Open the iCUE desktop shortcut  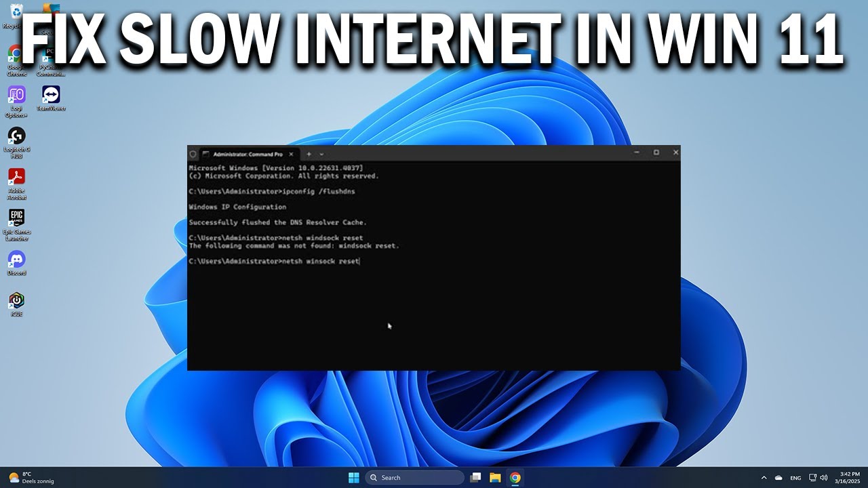click(16, 304)
